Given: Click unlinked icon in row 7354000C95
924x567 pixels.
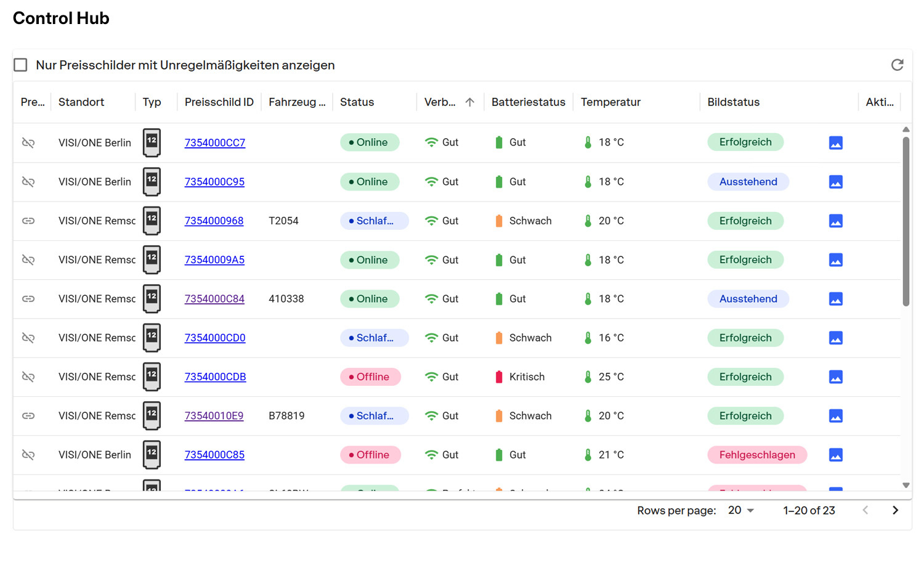Looking at the screenshot, I should pyautogui.click(x=28, y=182).
